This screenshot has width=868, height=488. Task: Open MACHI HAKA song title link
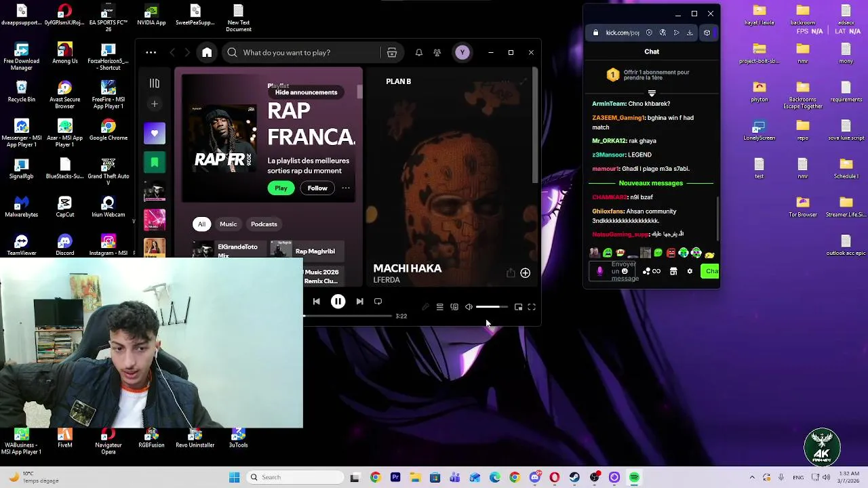408,268
